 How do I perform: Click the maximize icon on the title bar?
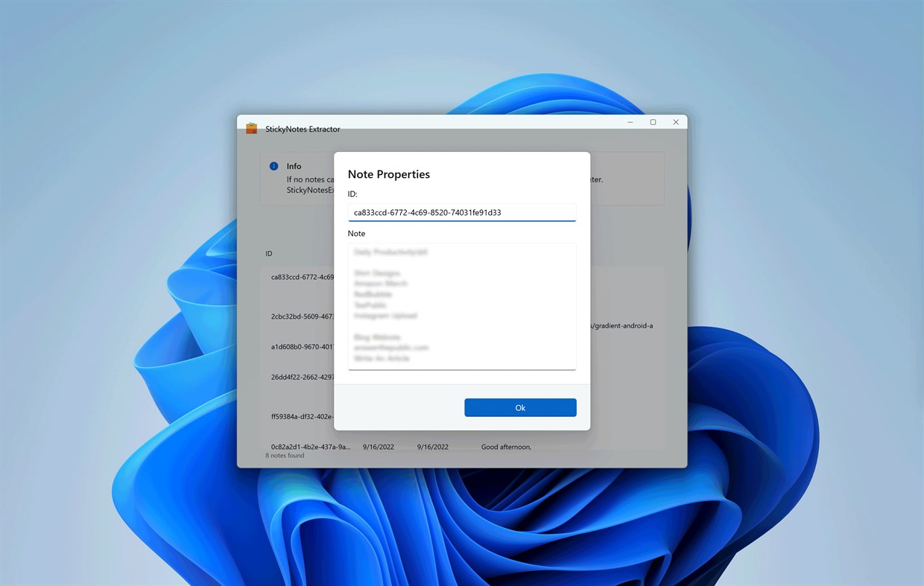(653, 121)
